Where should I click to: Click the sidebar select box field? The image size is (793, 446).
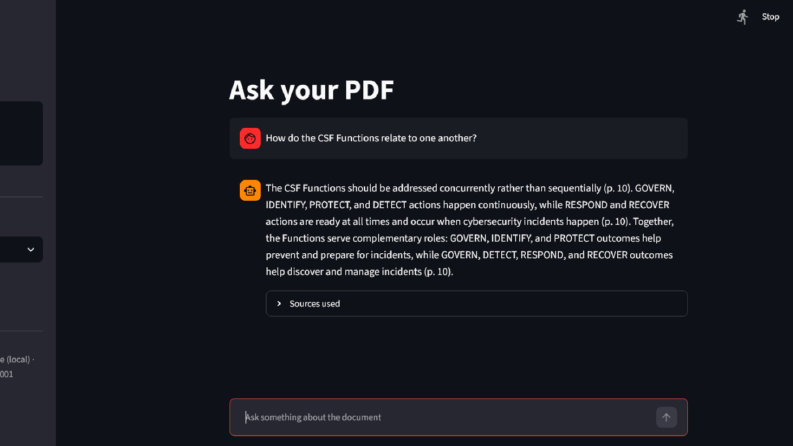pos(21,249)
